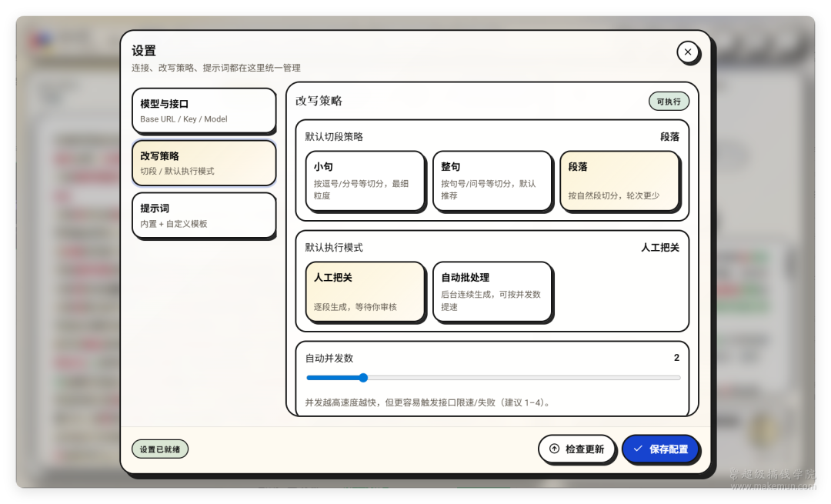This screenshot has width=831, height=504.
Task: Click the 默认切段策略 section heading
Action: coord(334,137)
